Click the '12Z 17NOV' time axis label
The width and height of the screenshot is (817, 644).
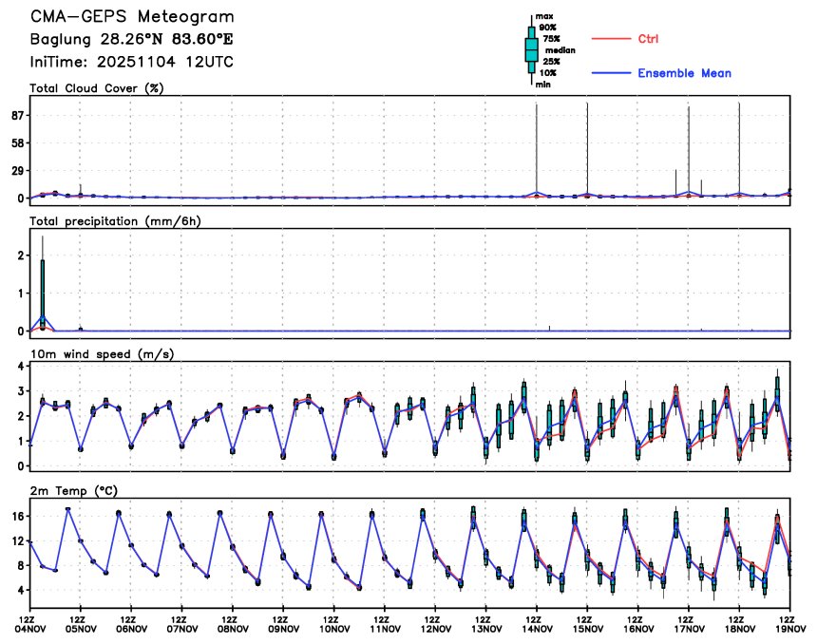click(x=689, y=624)
